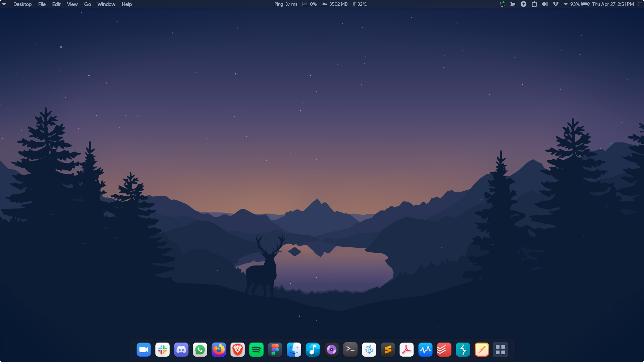Launch Slack from the dock
This screenshot has width=644, height=362.
[x=162, y=350]
